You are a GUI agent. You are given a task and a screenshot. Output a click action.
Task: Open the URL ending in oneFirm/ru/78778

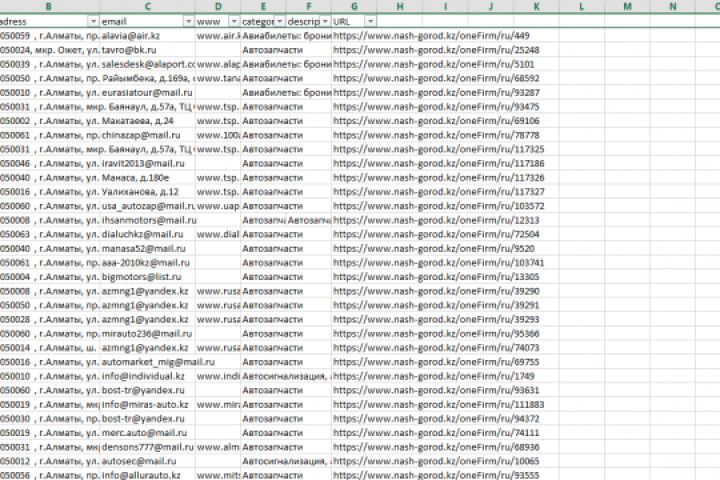pyautogui.click(x=436, y=136)
